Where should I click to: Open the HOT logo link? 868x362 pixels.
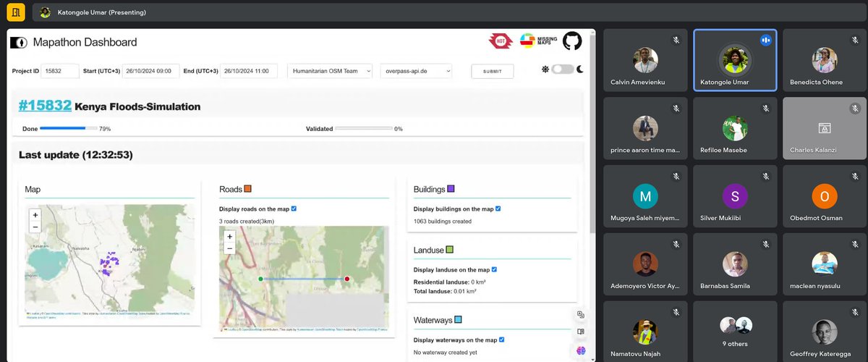point(501,41)
